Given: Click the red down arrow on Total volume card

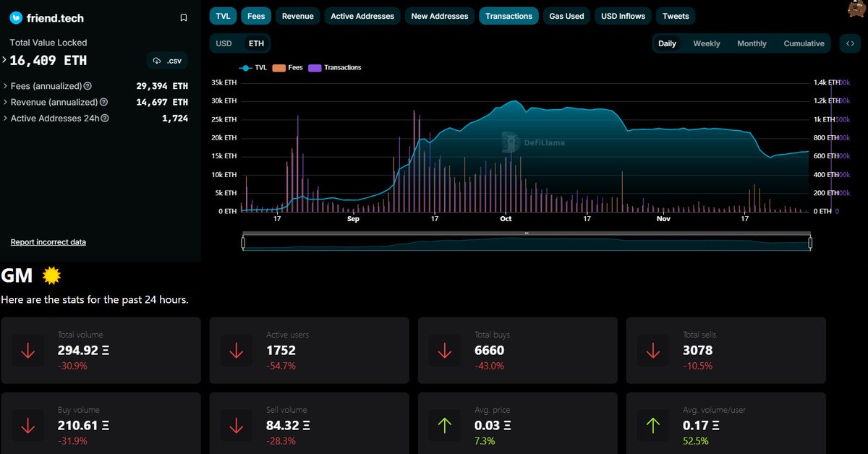Looking at the screenshot, I should pos(27,351).
